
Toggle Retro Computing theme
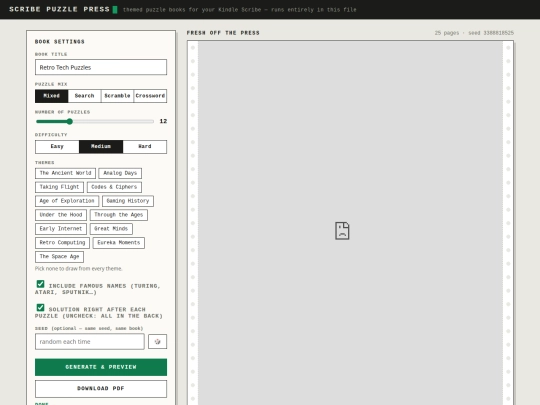point(62,243)
